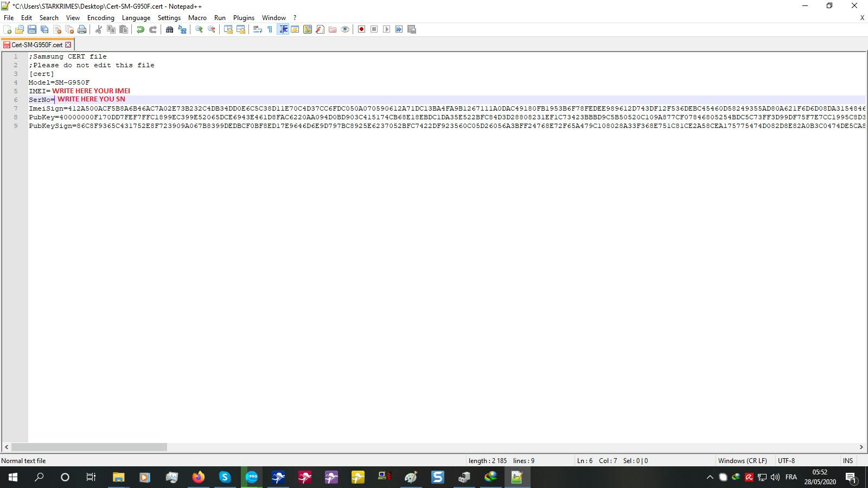Toggle Show All Characters pilcrow icon
868x488 pixels.
point(270,29)
